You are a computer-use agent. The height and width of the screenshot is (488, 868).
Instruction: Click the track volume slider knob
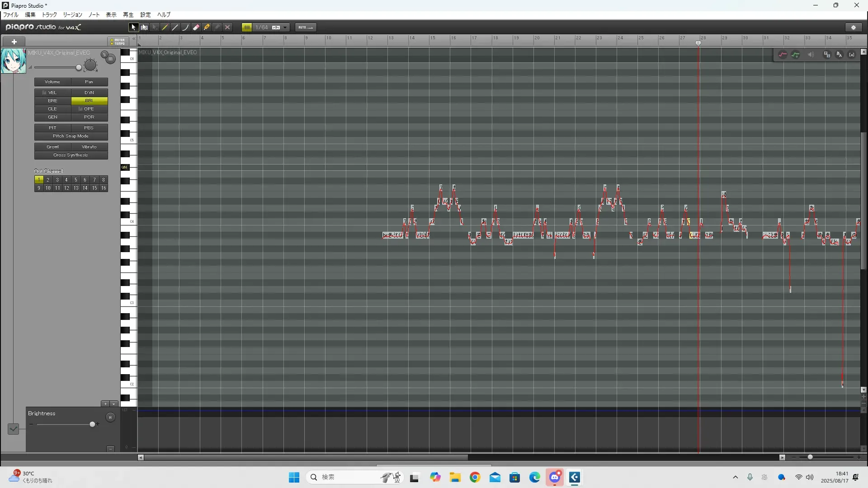(x=79, y=68)
